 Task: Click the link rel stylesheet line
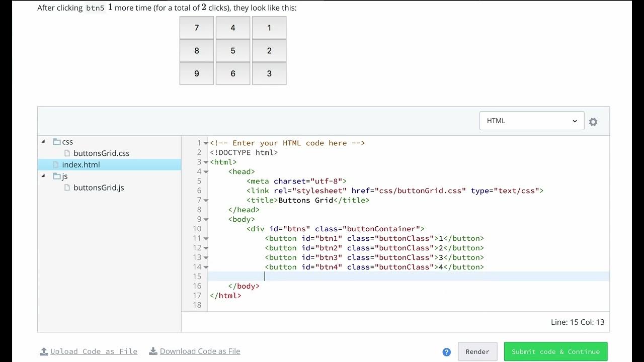coord(395,191)
